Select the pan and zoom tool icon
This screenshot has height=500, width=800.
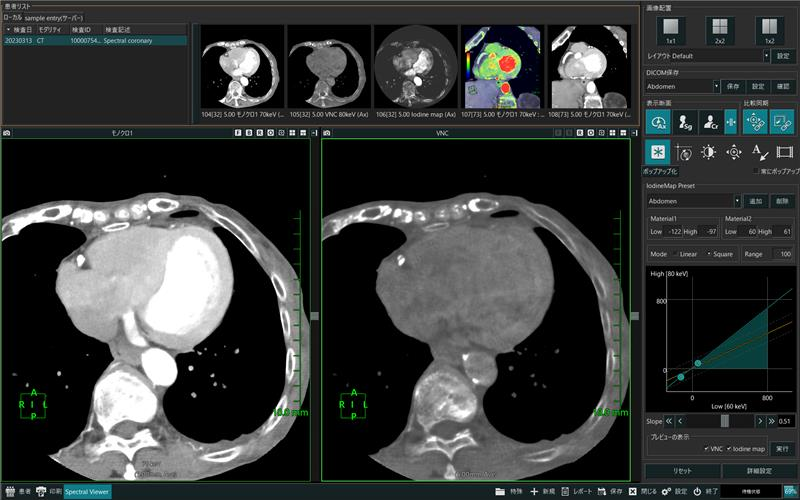point(734,152)
